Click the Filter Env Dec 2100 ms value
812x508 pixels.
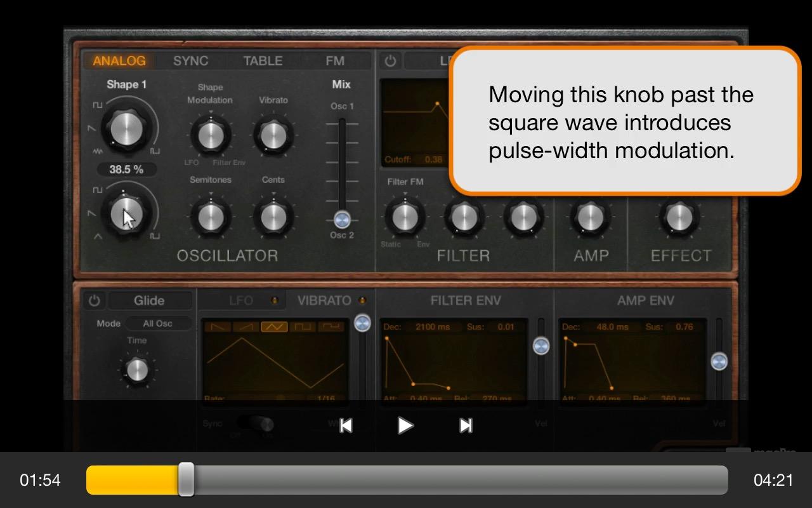433,327
